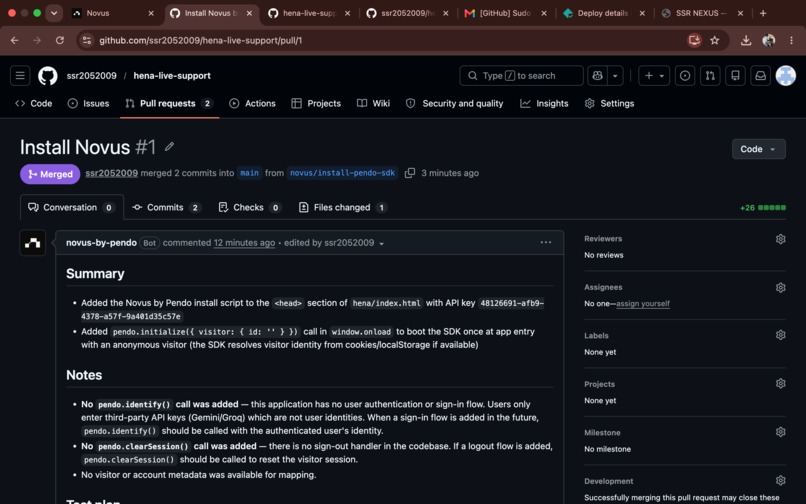Open the Issues shortcut icon in header
Screen dimensions: 806x504
[685, 76]
